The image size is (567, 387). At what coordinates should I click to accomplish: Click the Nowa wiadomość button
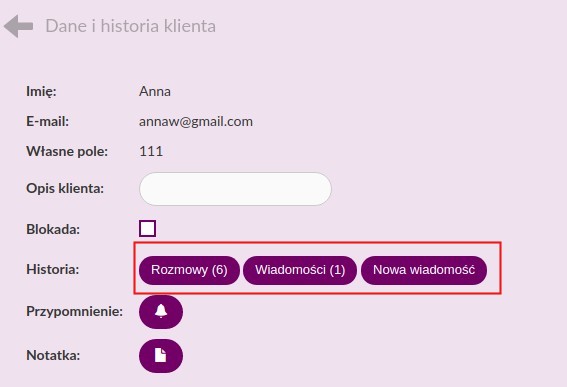[424, 270]
